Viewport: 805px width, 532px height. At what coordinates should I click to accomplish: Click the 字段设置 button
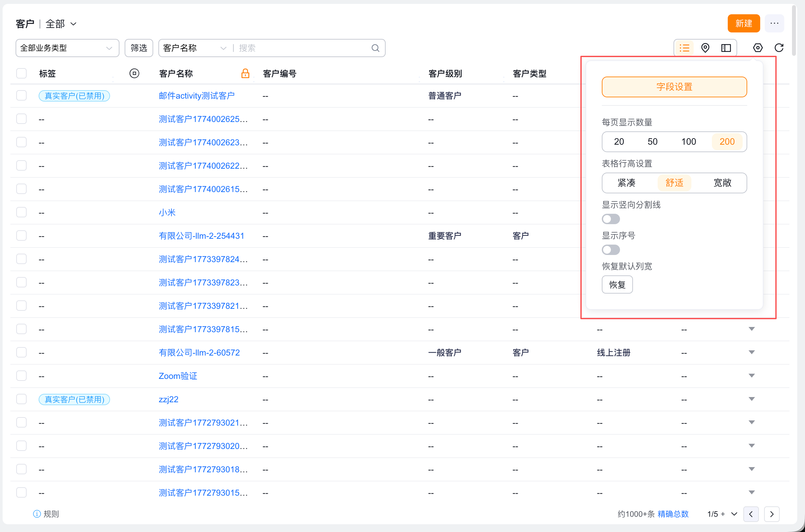[674, 87]
